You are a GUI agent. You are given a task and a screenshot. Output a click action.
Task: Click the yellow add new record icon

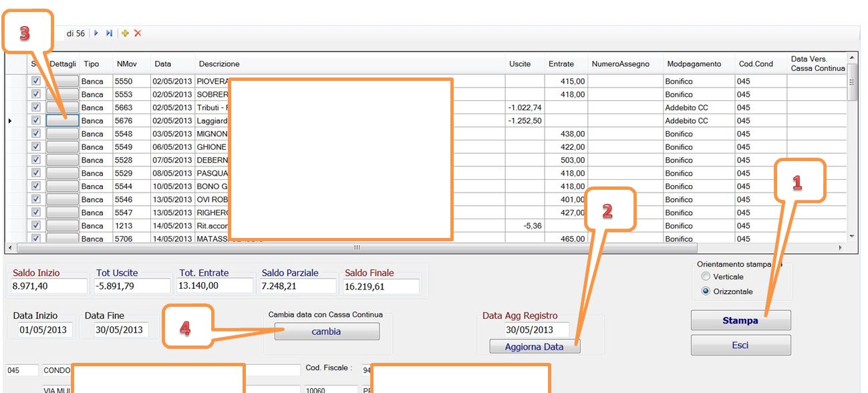click(125, 33)
